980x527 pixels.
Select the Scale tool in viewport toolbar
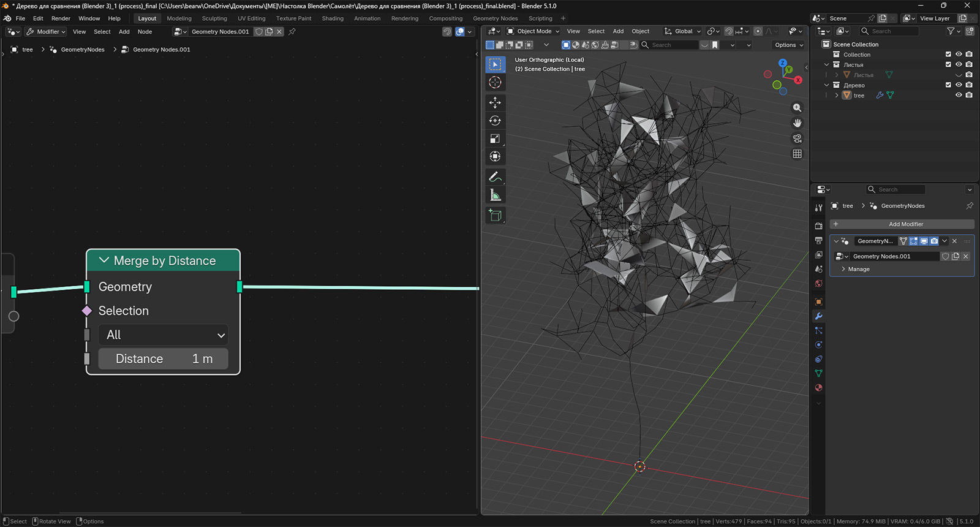pos(495,138)
